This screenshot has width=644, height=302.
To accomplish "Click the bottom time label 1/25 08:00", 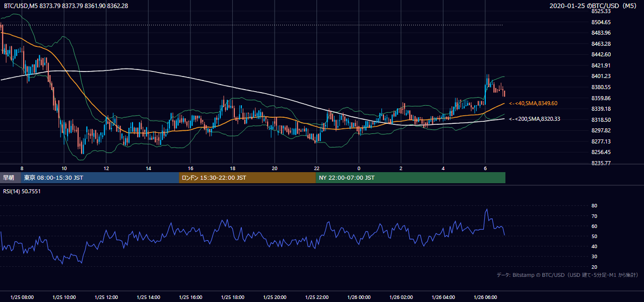I will tap(22, 297).
